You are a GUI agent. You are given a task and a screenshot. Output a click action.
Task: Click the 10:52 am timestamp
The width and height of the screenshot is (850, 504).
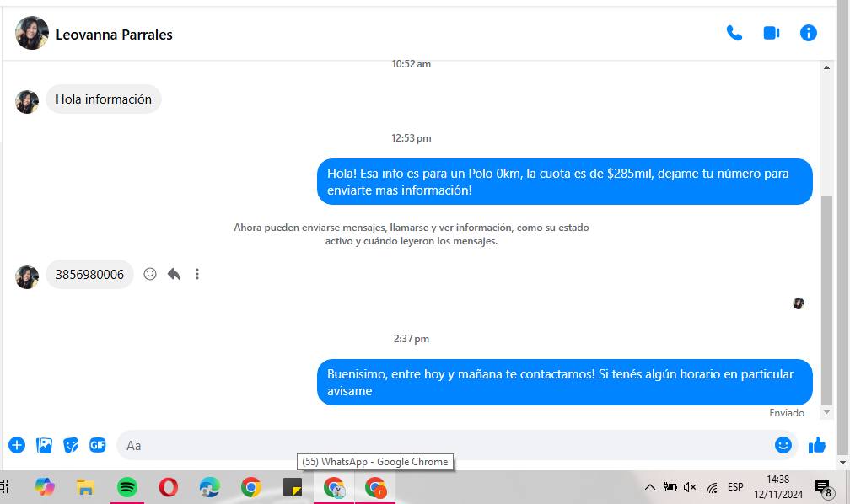(412, 64)
